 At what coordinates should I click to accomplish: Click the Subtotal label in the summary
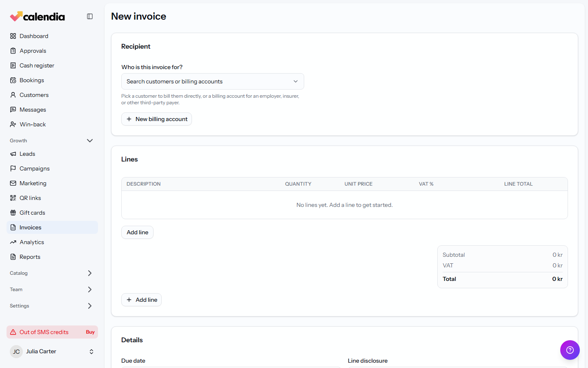[x=454, y=255]
